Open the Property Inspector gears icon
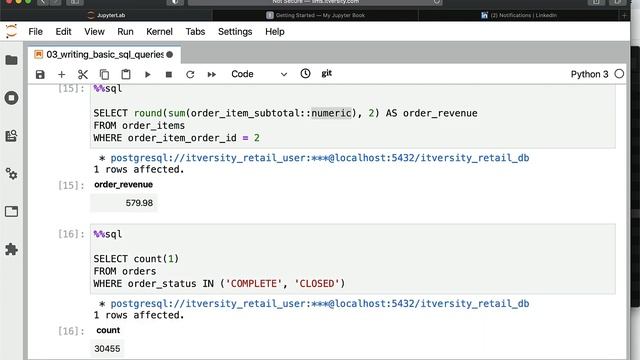 point(11,174)
